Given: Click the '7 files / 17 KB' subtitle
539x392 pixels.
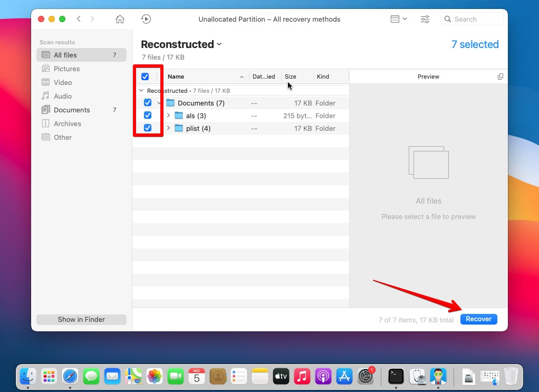Looking at the screenshot, I should tap(163, 57).
